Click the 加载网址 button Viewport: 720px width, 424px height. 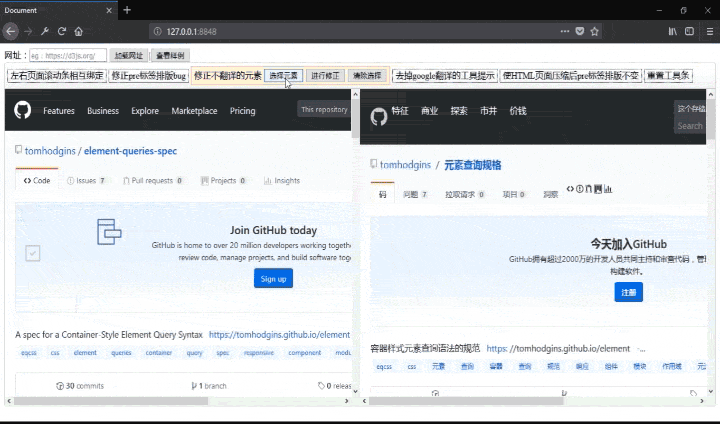tap(129, 56)
